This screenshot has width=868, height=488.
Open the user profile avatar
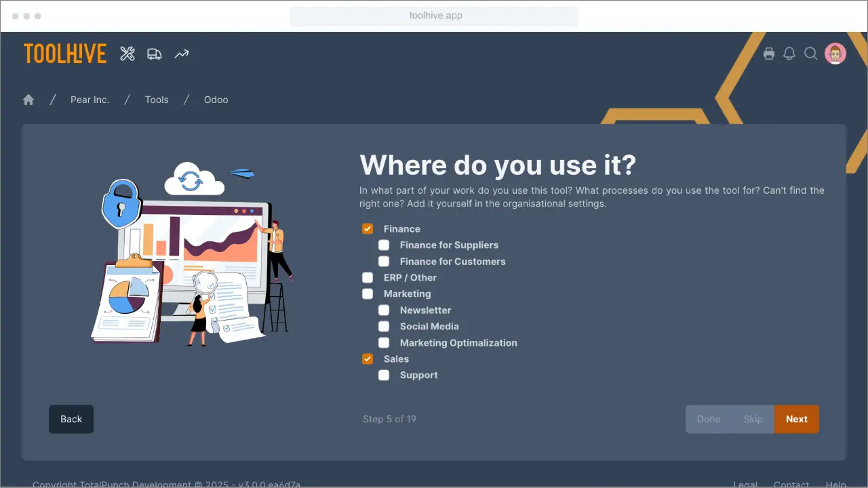click(x=835, y=53)
